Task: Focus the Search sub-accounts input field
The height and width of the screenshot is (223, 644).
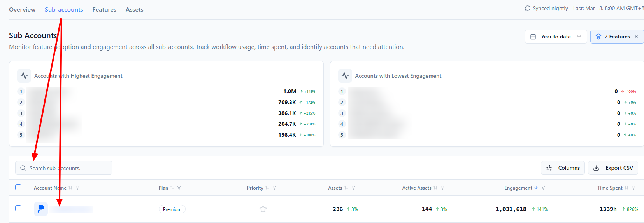Action: pyautogui.click(x=64, y=168)
